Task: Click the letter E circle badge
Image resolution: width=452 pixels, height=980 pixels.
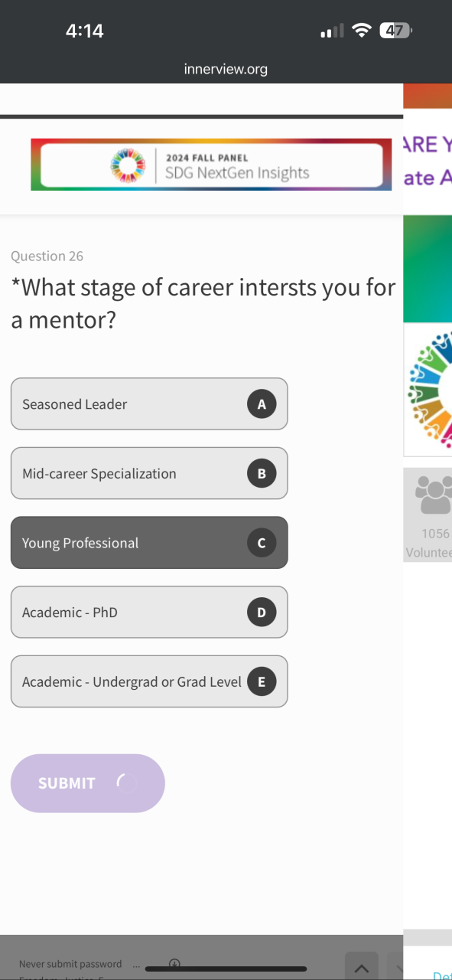Action: pos(262,681)
